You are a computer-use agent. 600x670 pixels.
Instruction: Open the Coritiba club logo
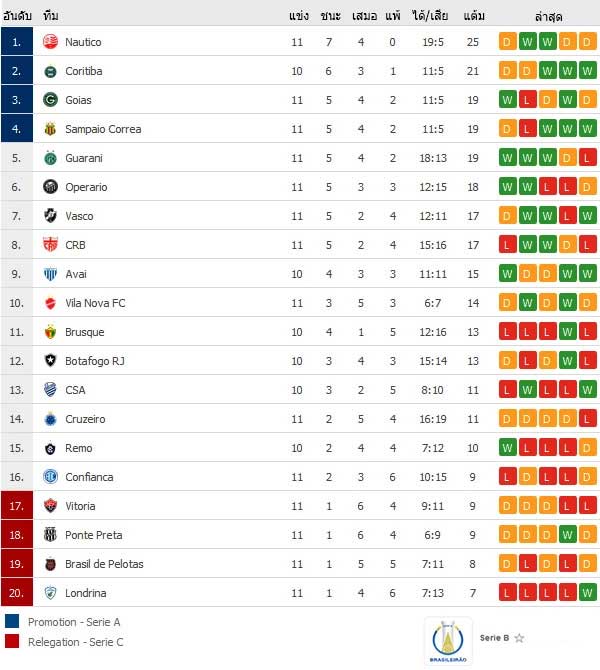click(50, 71)
